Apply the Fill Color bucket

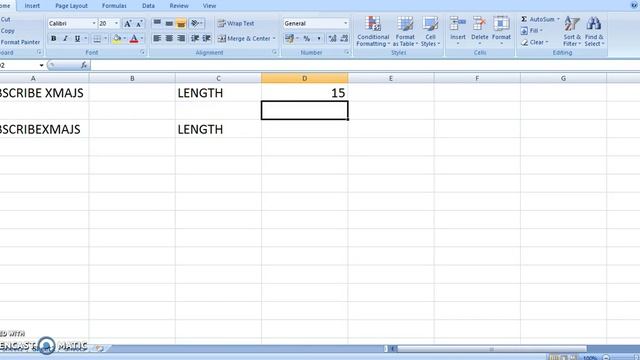tap(117, 39)
